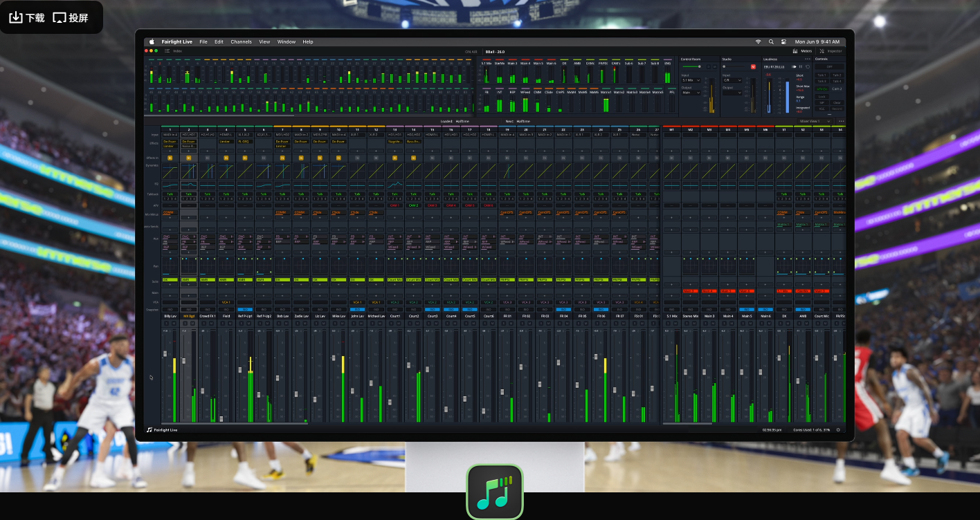Open the Channels menu

click(241, 41)
